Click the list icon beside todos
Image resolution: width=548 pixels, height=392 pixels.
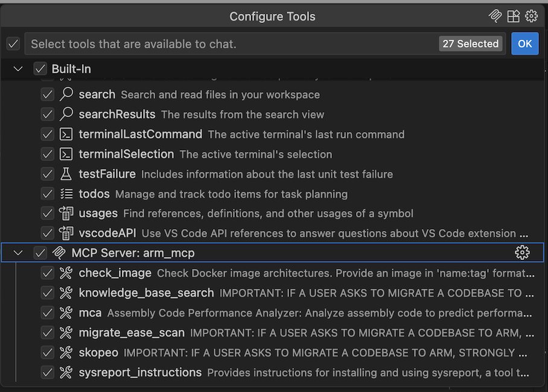pos(68,194)
